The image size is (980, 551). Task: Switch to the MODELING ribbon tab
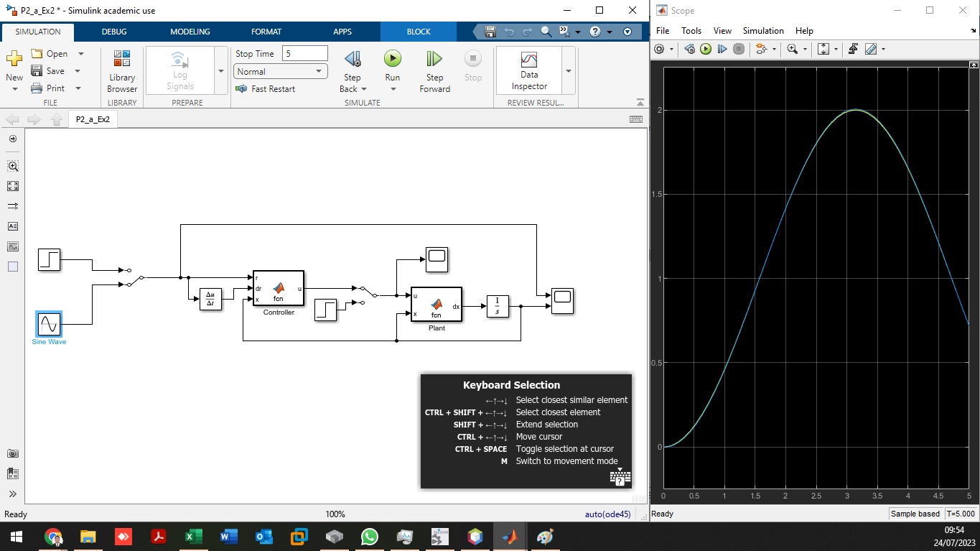190,32
